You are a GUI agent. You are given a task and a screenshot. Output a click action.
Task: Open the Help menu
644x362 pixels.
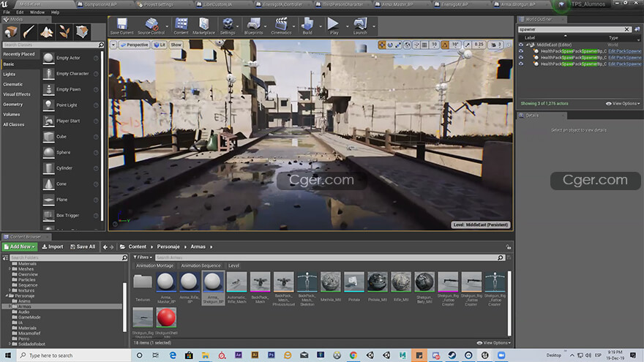(55, 12)
